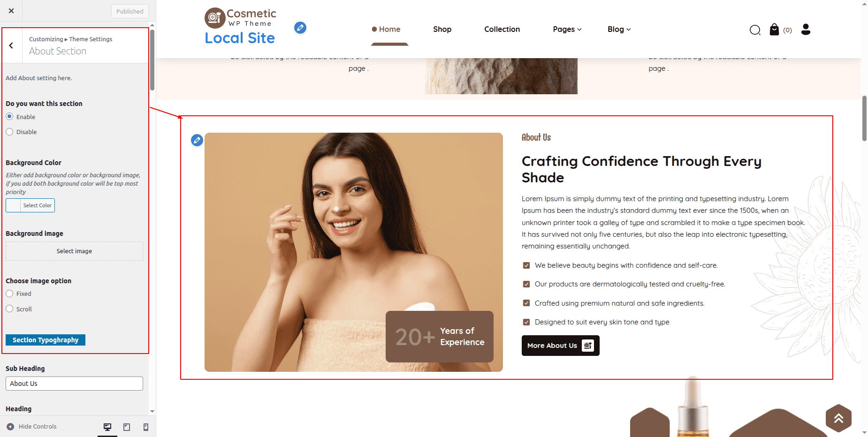Switch to mobile preview device icon
The width and height of the screenshot is (868, 437).
(x=146, y=427)
